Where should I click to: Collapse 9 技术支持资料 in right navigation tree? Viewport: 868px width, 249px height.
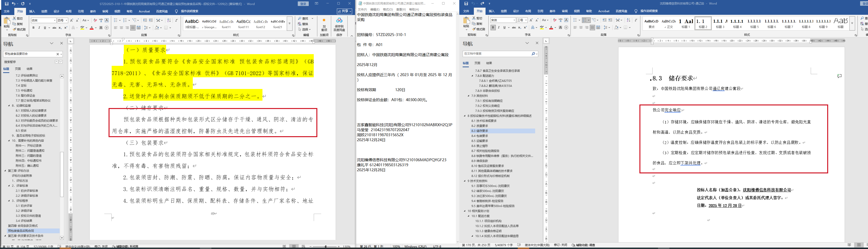click(x=465, y=181)
